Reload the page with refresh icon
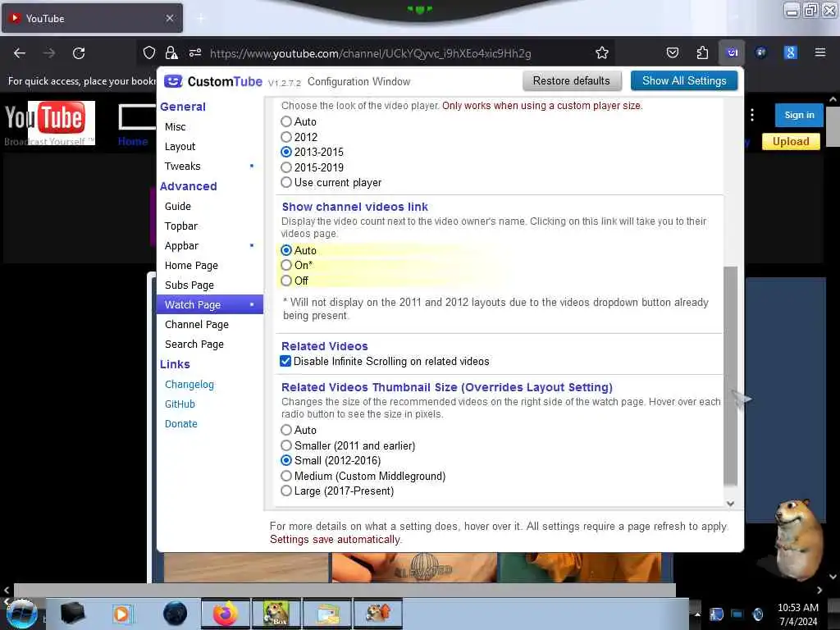The width and height of the screenshot is (840, 630). click(x=79, y=53)
